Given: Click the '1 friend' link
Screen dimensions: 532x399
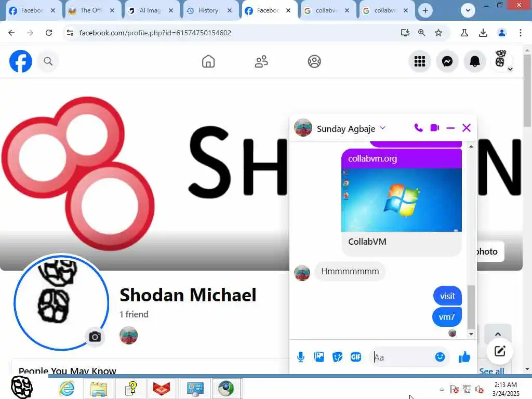Looking at the screenshot, I should pyautogui.click(x=134, y=314).
